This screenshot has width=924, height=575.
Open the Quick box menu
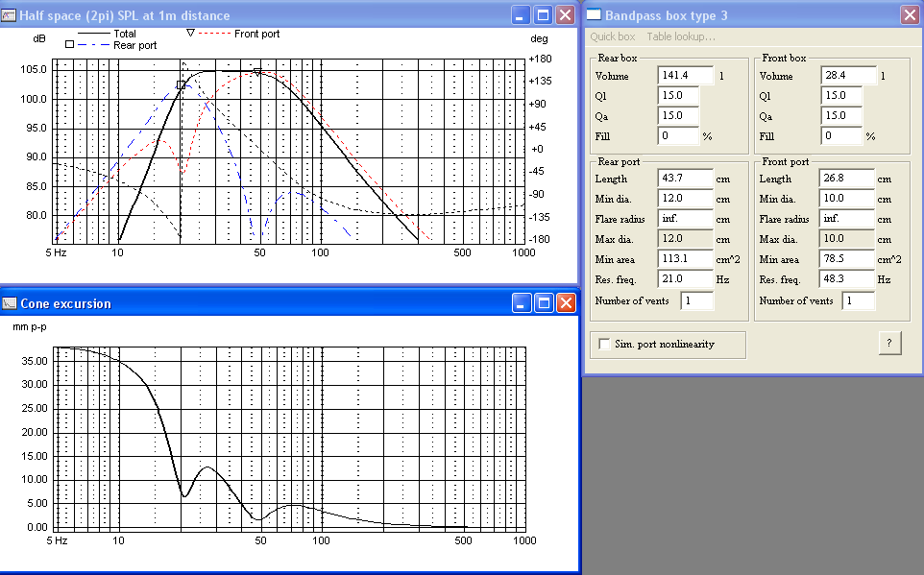(612, 36)
